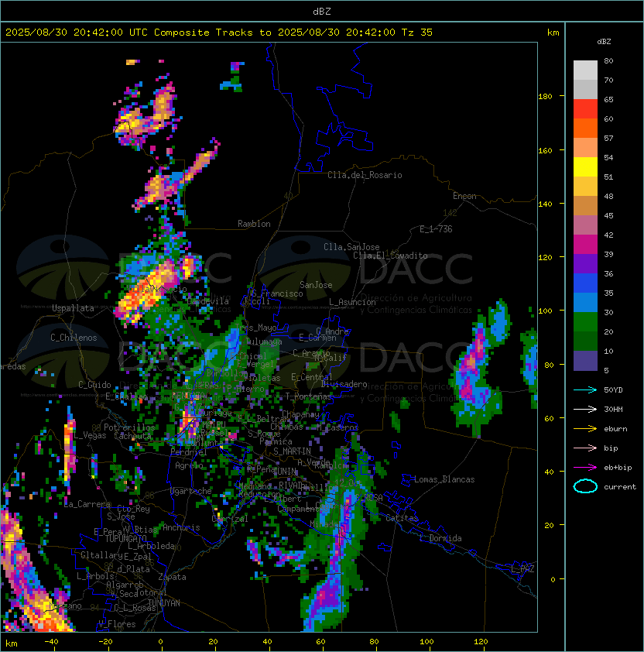
Task: Click the 'eburn' legend label
Action: pyautogui.click(x=615, y=429)
